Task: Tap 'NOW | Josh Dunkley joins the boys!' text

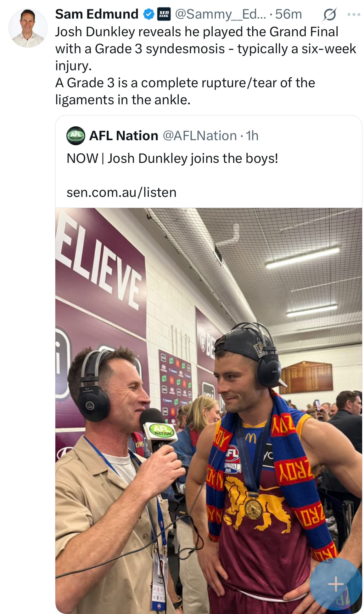Action: click(x=172, y=158)
